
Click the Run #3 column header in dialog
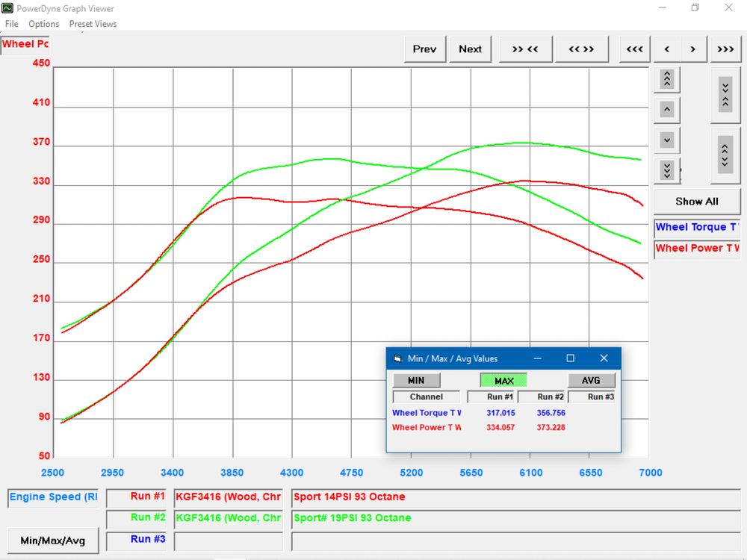pyautogui.click(x=592, y=396)
